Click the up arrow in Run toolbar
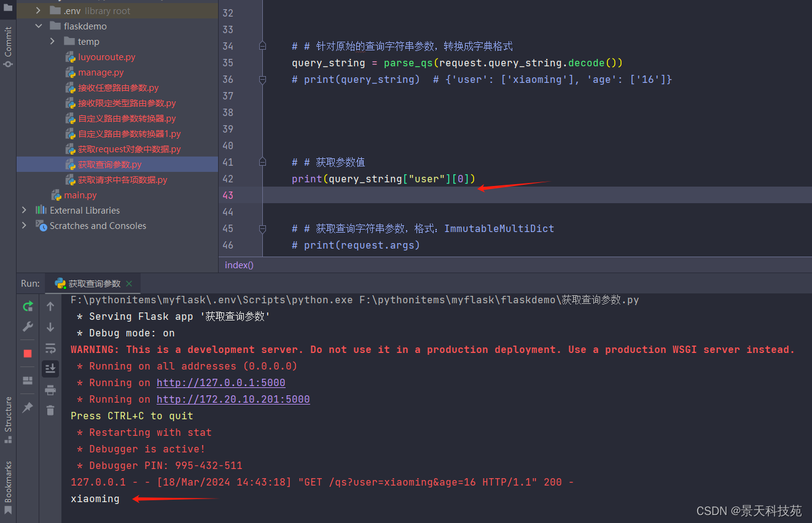Screen dimensions: 812x523 pos(50,306)
